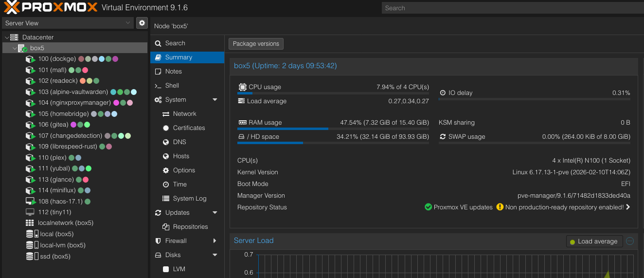This screenshot has height=278, width=644.
Task: Click the Options gear icon
Action: [x=165, y=170]
